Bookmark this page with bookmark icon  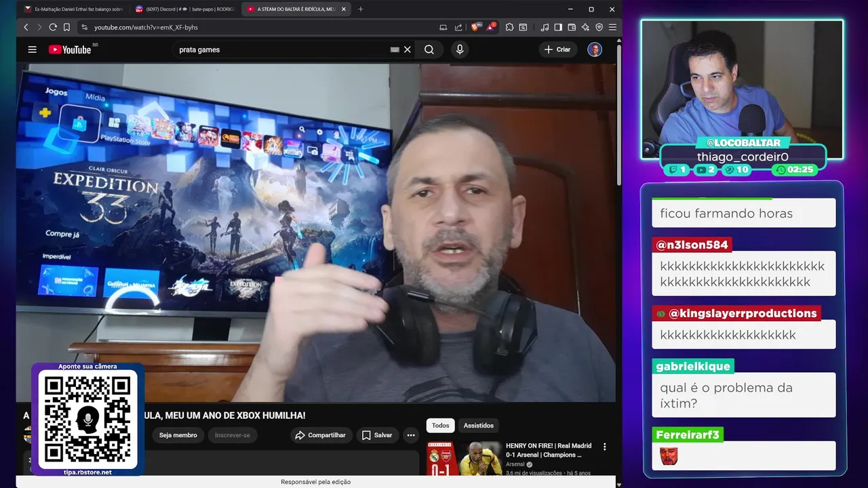66,27
